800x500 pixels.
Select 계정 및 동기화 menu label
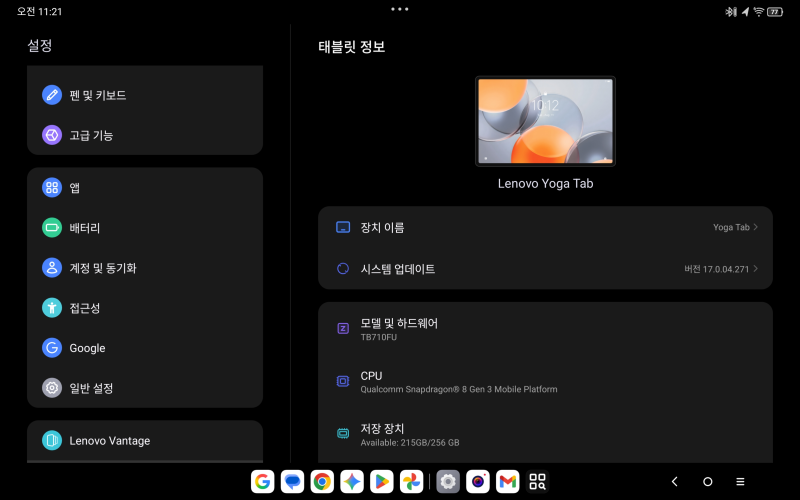(103, 268)
